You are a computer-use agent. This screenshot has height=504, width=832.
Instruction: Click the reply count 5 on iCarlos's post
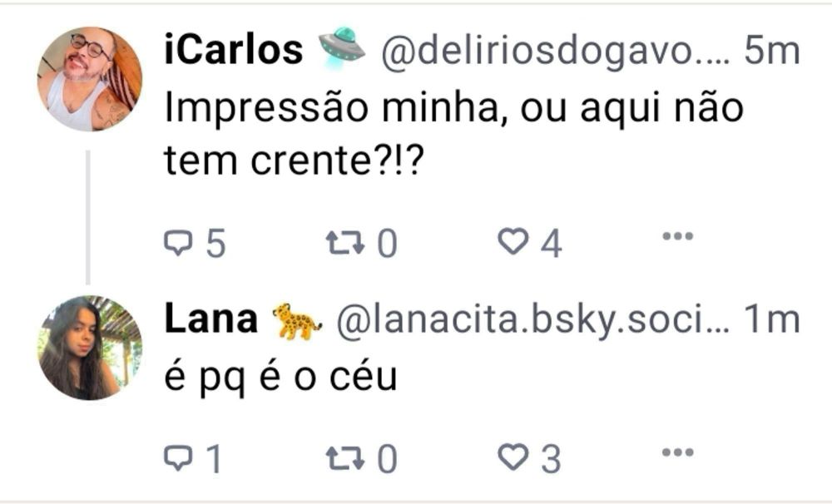(x=216, y=244)
